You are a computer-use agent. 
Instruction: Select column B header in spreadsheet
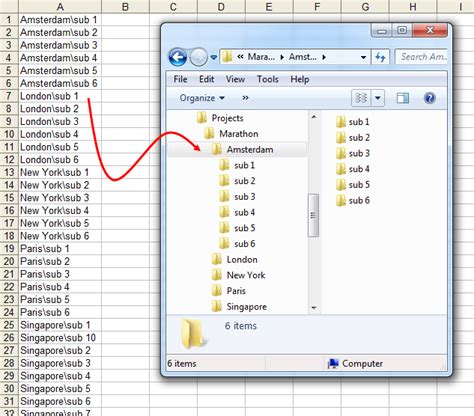[125, 6]
